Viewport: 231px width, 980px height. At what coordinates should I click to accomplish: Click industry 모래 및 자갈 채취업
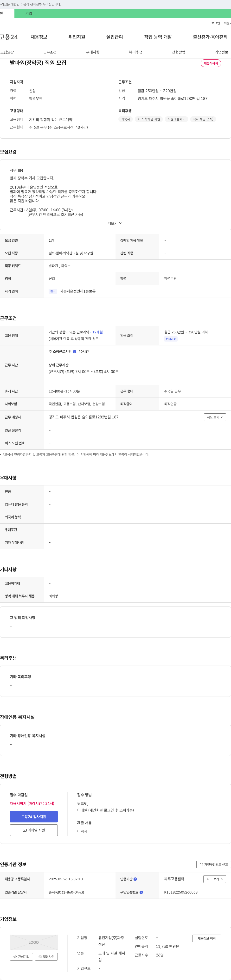pos(112,956)
